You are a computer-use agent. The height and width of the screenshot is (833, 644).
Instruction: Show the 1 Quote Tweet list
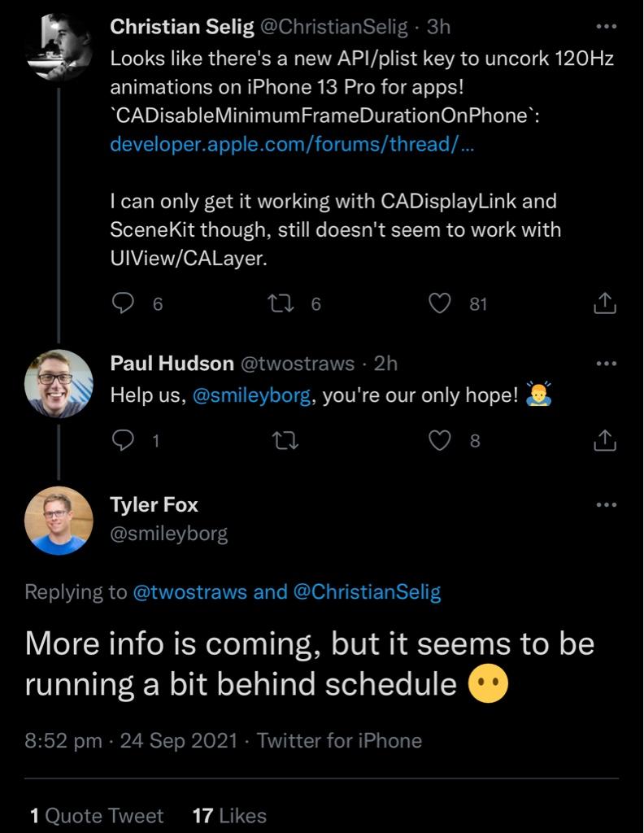coord(97,816)
